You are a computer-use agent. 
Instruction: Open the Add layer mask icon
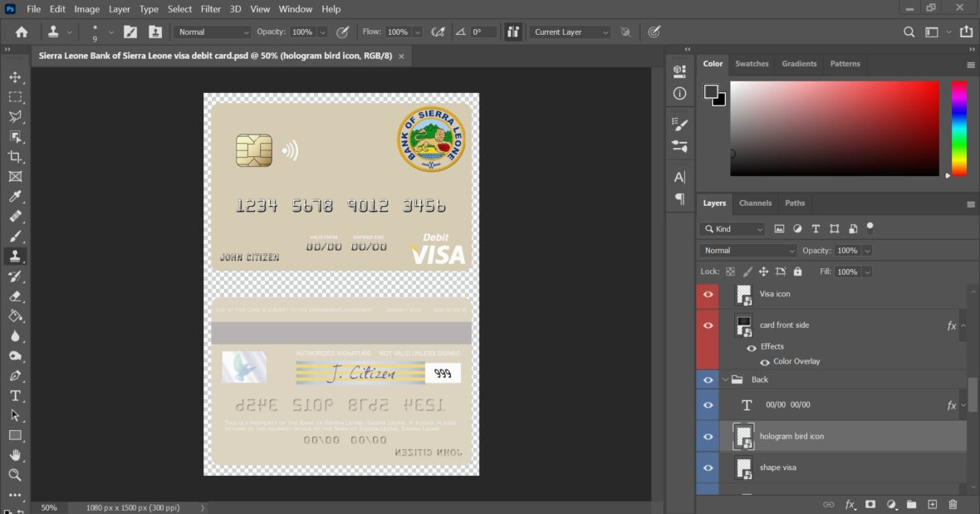pyautogui.click(x=870, y=504)
